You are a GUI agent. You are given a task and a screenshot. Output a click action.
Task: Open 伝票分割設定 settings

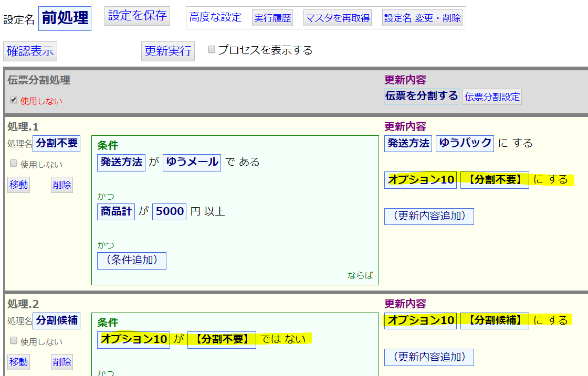pos(492,96)
